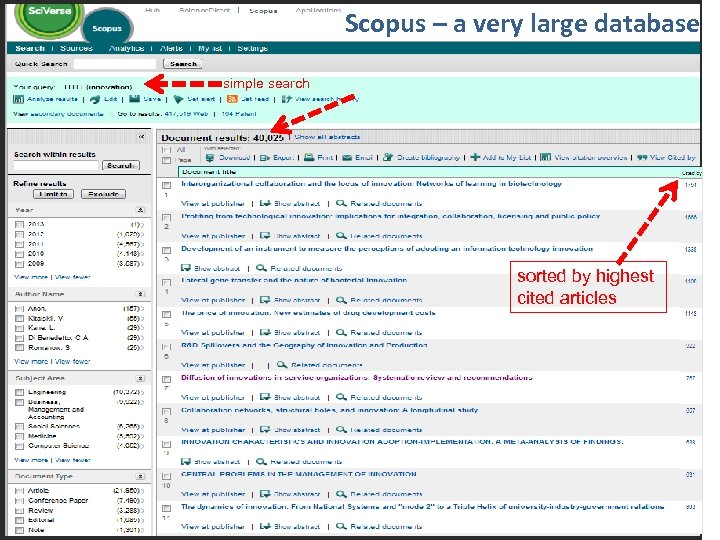Collapse the Year filter section
The image size is (720, 540).
141,210
